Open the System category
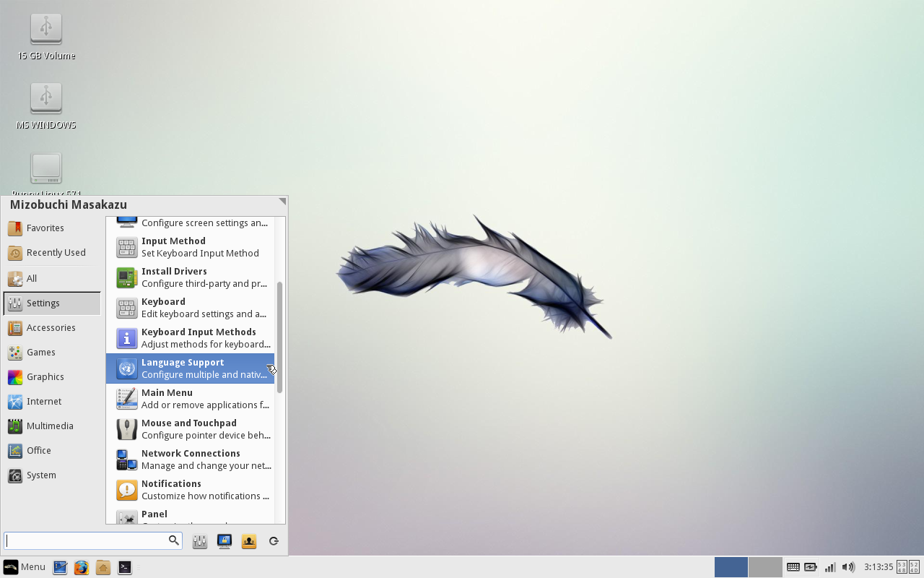 [52, 475]
